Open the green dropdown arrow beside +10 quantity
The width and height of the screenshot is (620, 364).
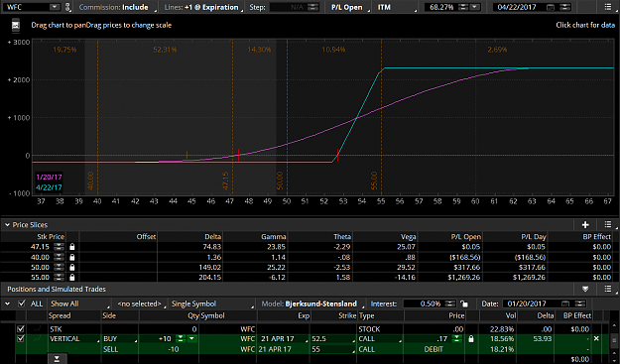pos(191,338)
